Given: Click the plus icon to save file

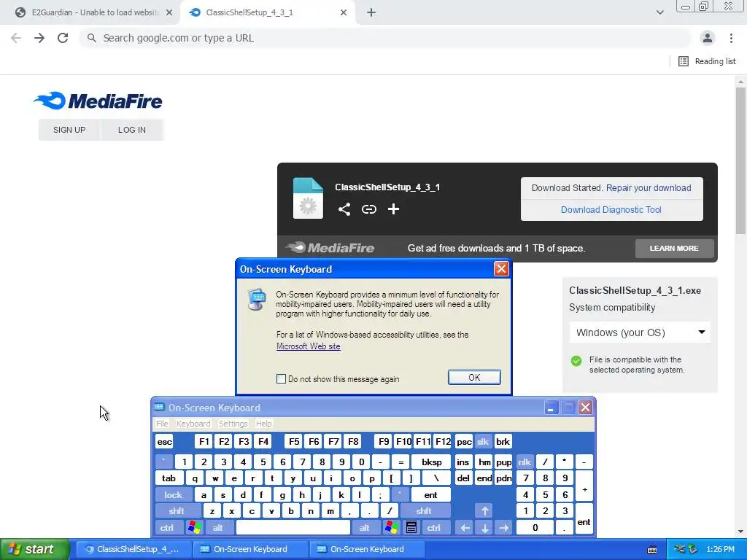Looking at the screenshot, I should [x=393, y=209].
